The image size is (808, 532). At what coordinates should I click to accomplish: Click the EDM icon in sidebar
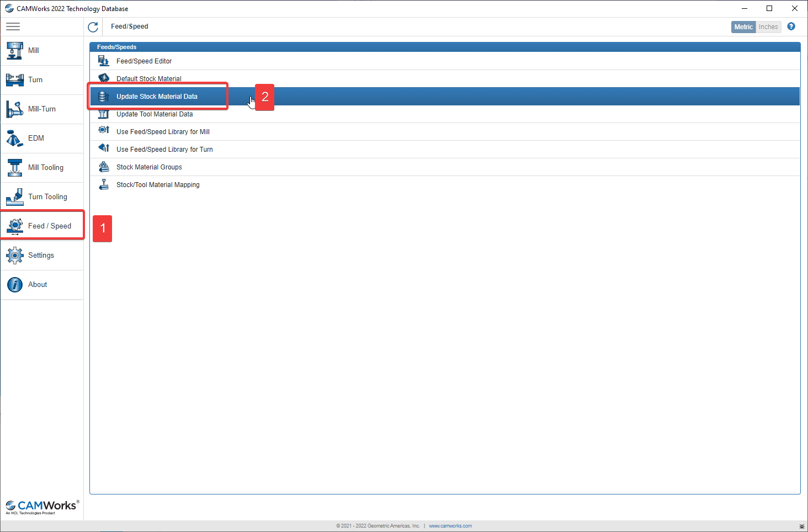point(15,138)
